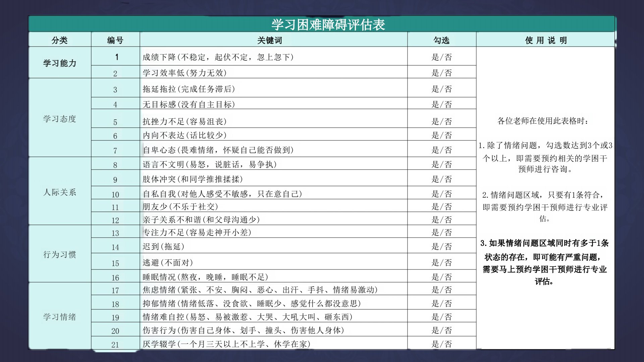Screen dimensions: 644x362
Task: Click 是/否 for row 学习效率低
Action: [441, 73]
